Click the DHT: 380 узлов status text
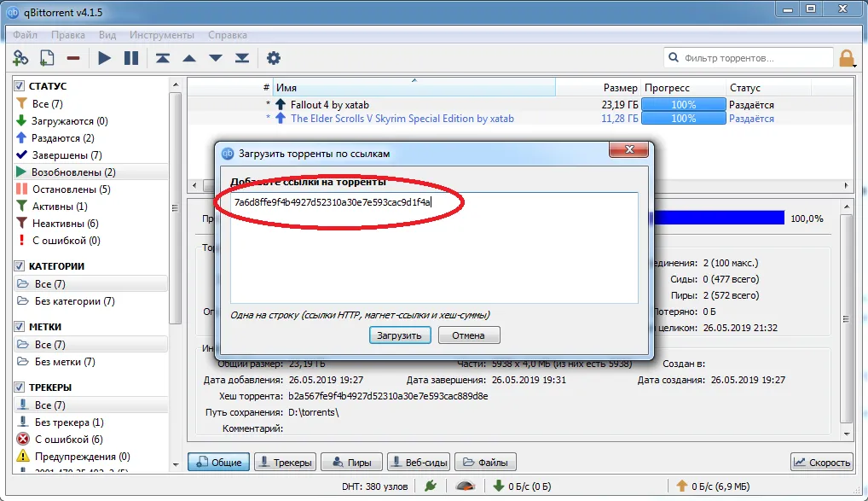868x501 pixels. pos(375,486)
